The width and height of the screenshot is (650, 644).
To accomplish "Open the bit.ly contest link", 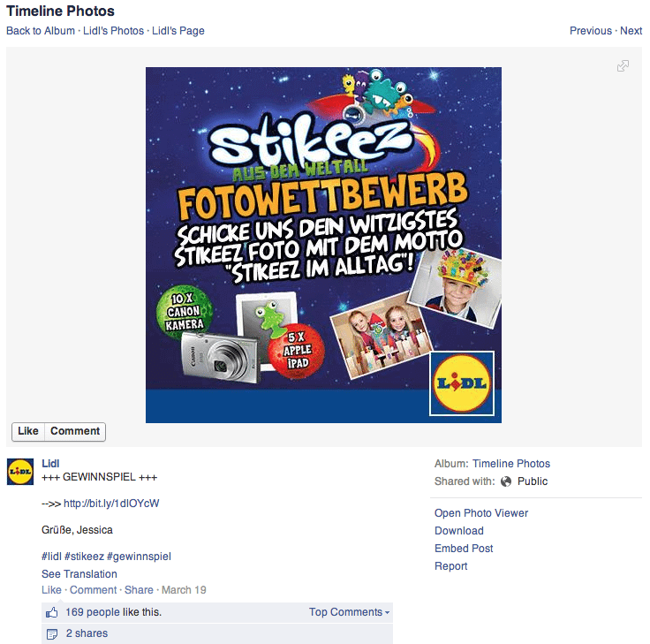I will (x=111, y=504).
